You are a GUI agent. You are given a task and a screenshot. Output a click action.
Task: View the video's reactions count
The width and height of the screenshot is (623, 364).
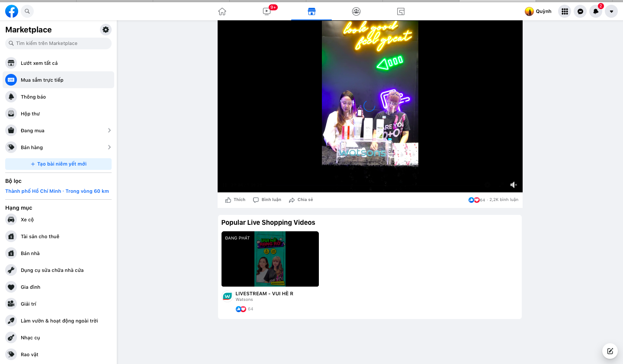point(477,200)
